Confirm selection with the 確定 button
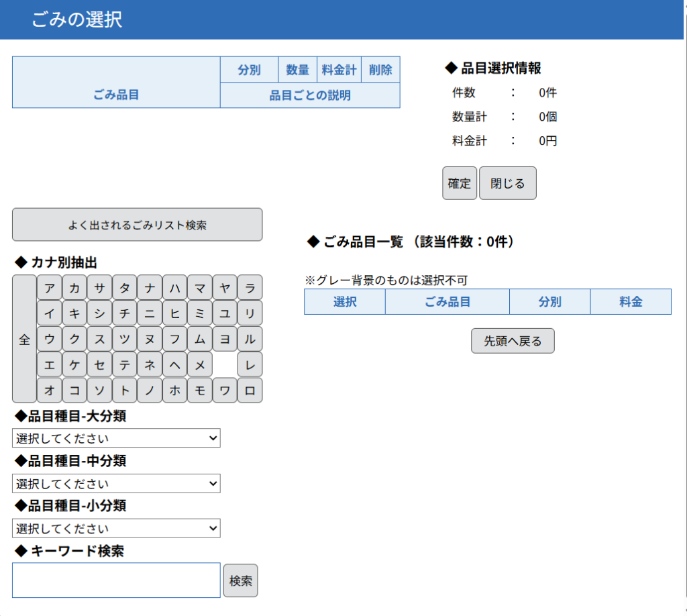Image resolution: width=687 pixels, height=616 pixels. [459, 183]
